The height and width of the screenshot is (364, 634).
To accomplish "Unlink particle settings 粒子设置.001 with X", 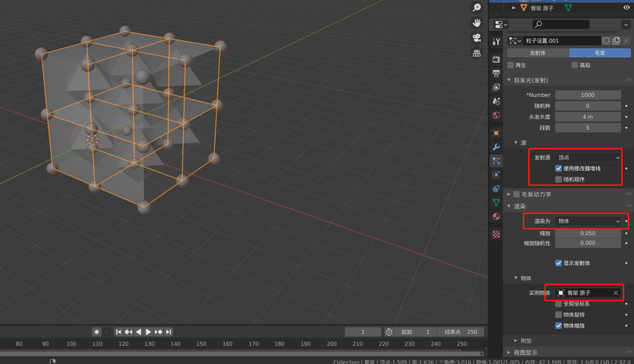I will [626, 41].
